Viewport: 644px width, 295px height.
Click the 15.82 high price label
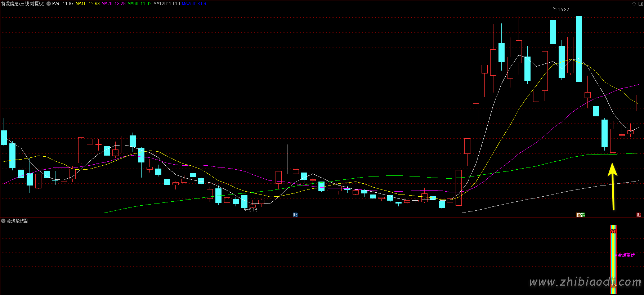coord(563,10)
